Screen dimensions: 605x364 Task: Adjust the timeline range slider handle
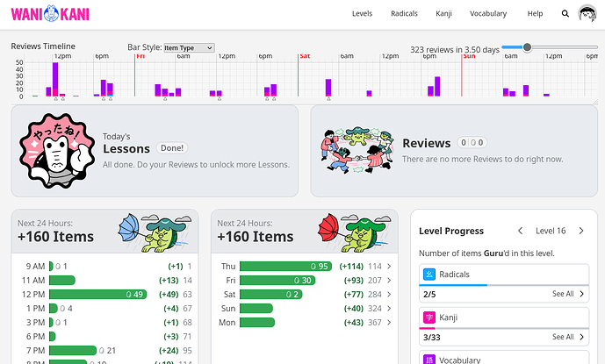527,47
